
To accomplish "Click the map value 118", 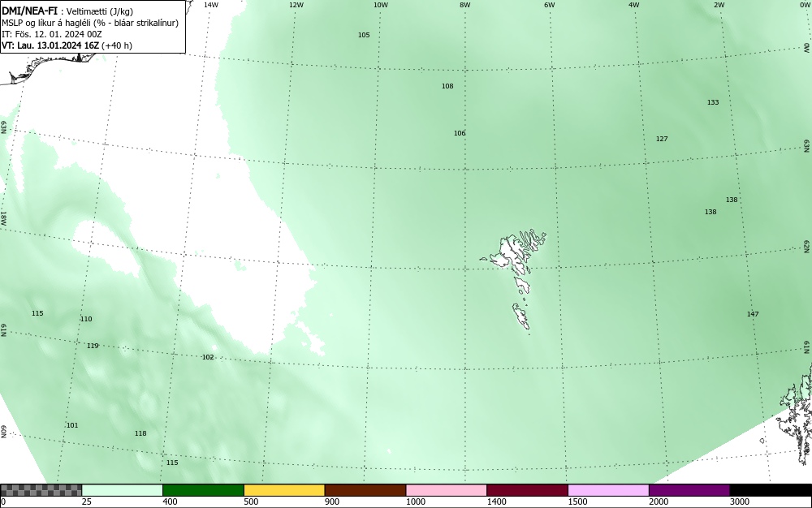I will (x=140, y=433).
